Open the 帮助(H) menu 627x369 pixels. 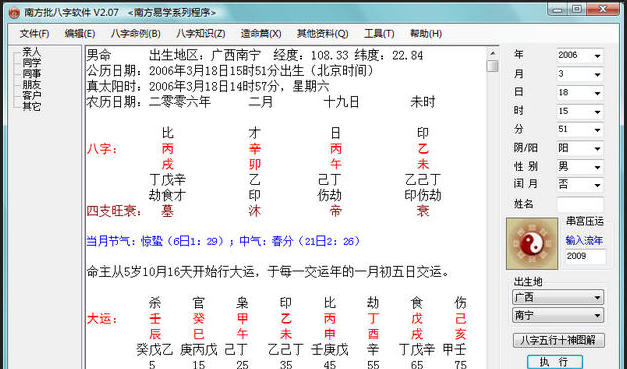click(x=426, y=34)
